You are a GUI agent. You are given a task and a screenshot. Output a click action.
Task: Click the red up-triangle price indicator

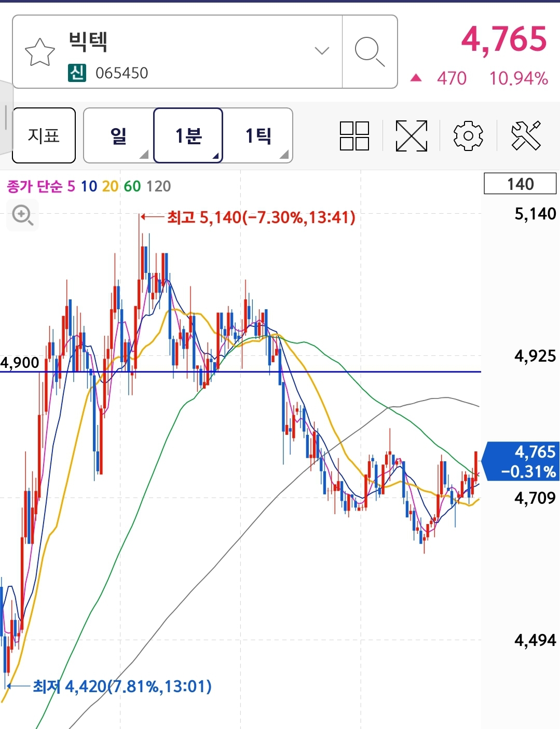416,78
